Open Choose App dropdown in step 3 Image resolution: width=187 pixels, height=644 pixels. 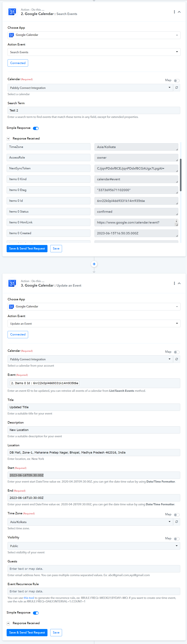[94, 306]
